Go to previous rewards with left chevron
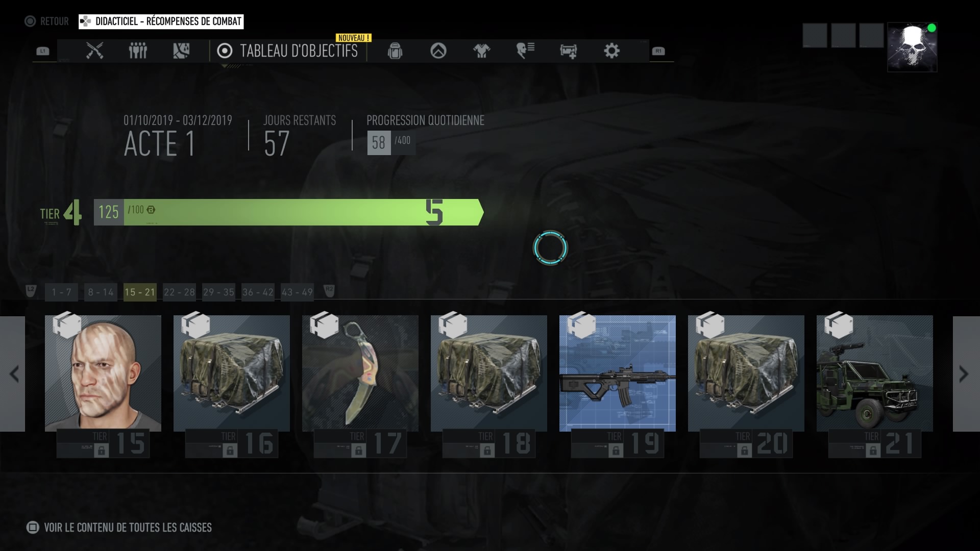The width and height of the screenshot is (980, 551). 13,374
